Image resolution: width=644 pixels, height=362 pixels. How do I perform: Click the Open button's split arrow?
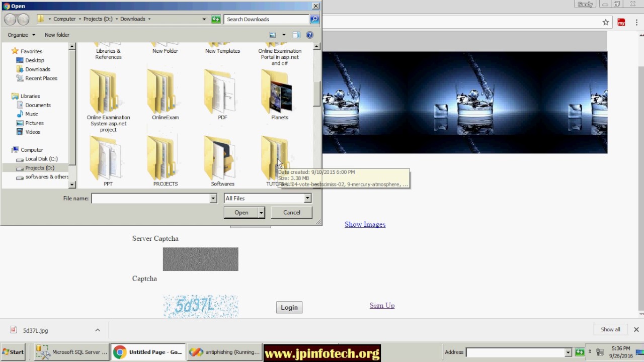point(261,213)
